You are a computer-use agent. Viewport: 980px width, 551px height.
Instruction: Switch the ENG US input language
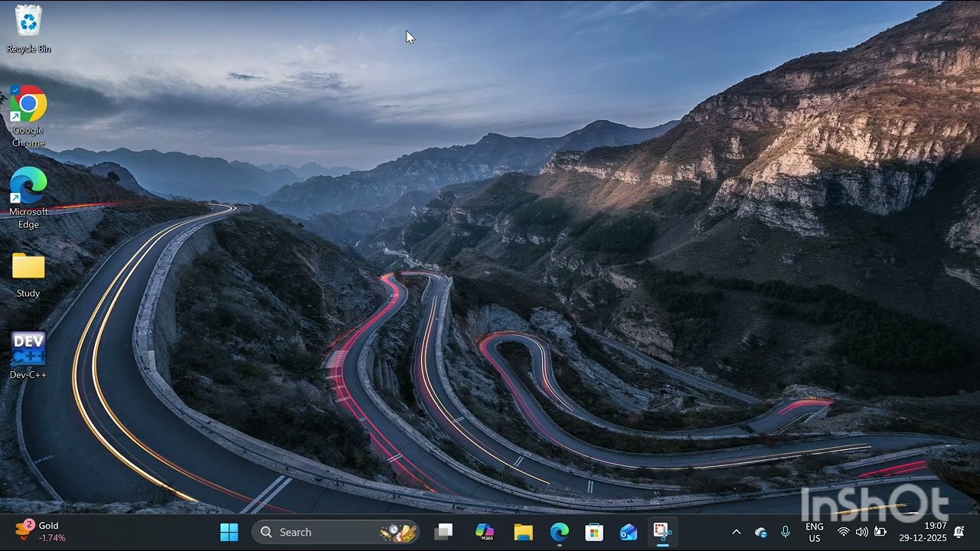point(815,532)
